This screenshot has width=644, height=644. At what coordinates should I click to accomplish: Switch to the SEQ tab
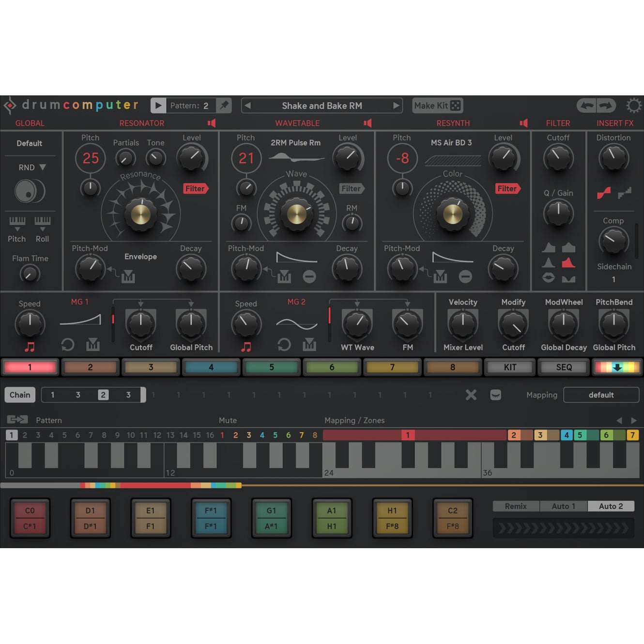(564, 367)
